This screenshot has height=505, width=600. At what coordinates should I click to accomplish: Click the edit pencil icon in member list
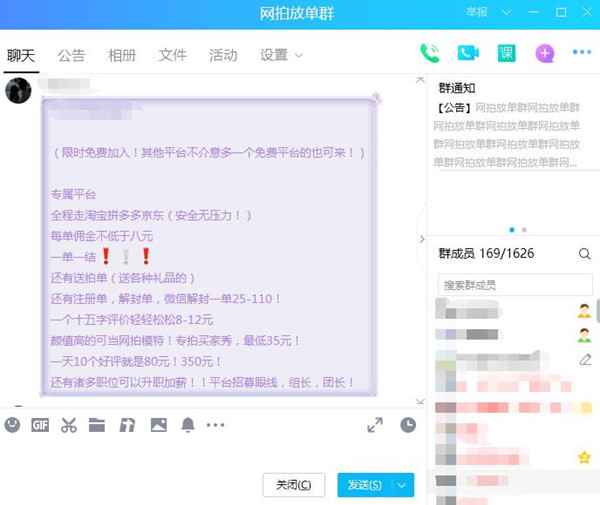(x=585, y=360)
